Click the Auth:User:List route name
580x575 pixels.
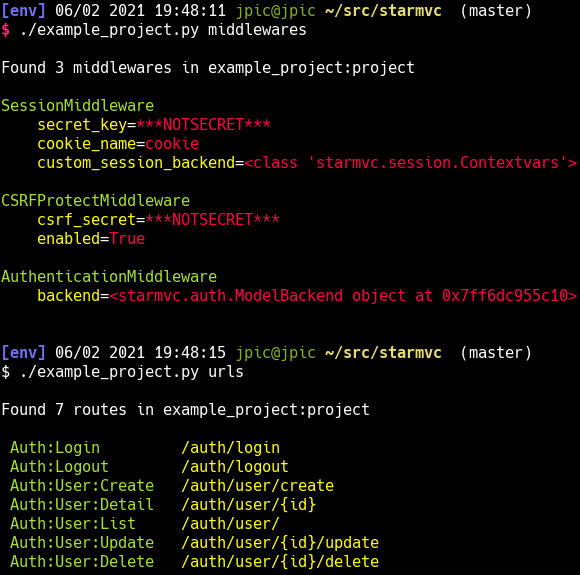coord(73,524)
